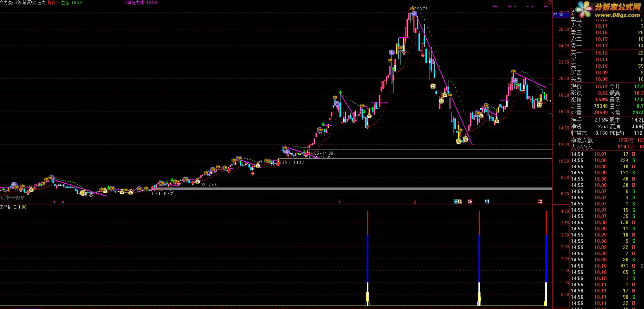Image resolution: width=644 pixels, height=309 pixels.
Task: Select the 卖一 18.13 ask row
Action: pyautogui.click(x=607, y=46)
